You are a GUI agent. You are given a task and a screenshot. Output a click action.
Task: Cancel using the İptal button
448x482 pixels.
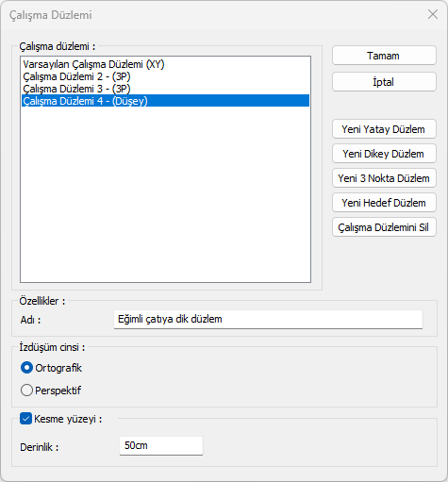point(384,82)
